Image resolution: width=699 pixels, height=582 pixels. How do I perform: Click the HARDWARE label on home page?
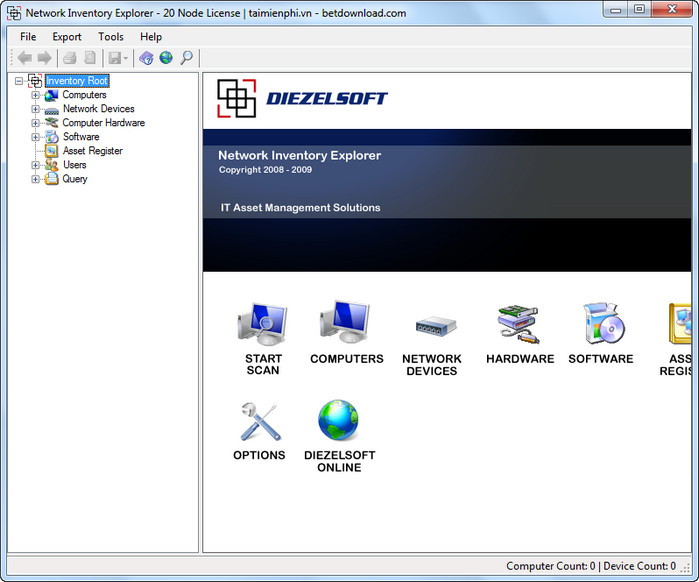click(520, 359)
